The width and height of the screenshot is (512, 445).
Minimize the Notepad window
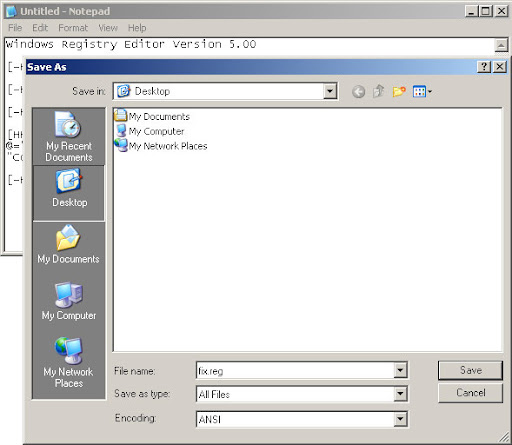(471, 12)
